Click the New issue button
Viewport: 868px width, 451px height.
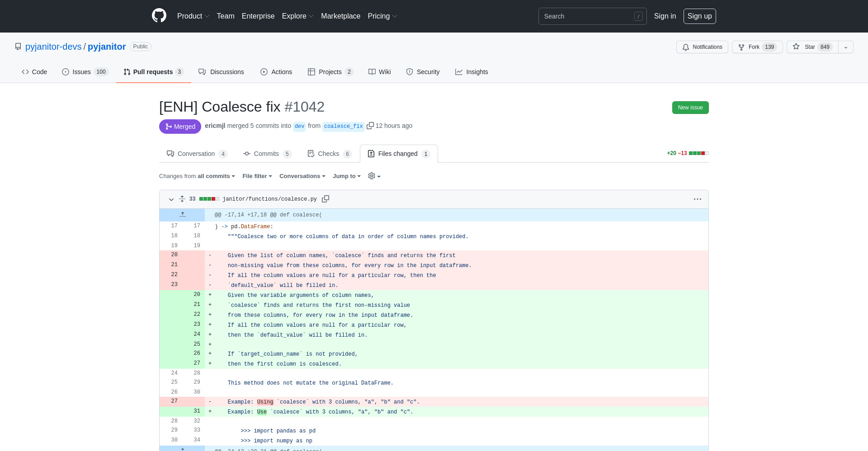pos(690,108)
